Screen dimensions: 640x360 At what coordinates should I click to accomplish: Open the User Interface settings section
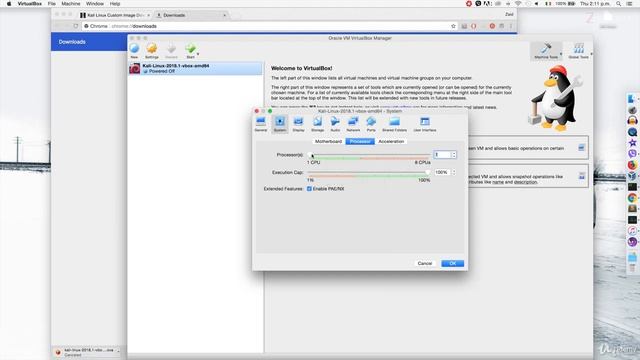424,124
